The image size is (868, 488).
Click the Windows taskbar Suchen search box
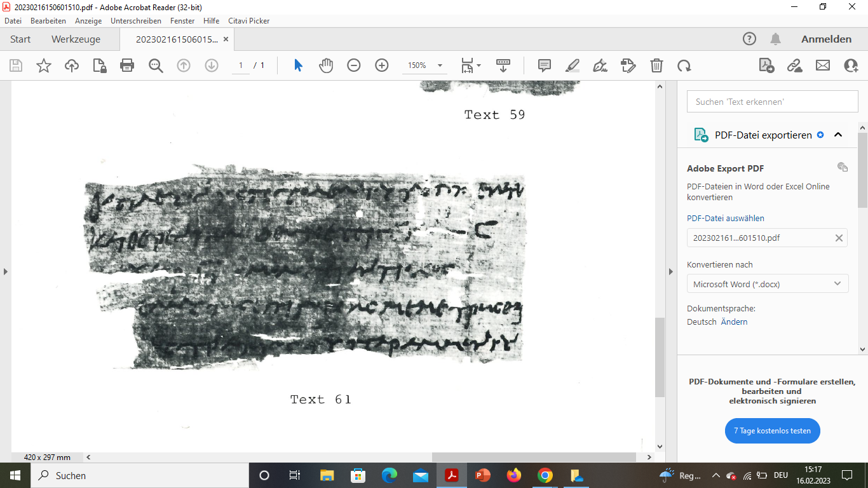coord(139,475)
